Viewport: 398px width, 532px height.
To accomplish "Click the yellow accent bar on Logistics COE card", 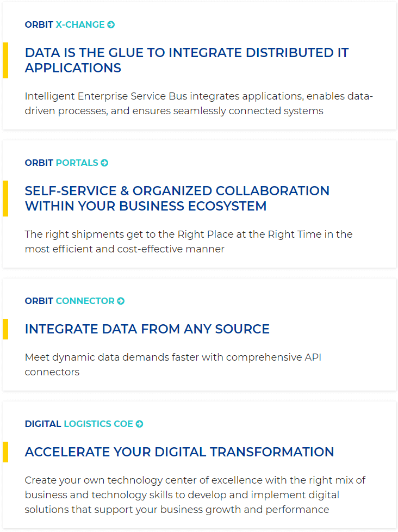I will 5,452.
